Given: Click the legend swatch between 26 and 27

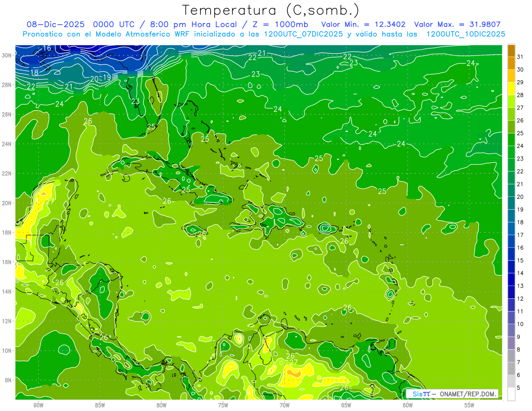Looking at the screenshot, I should click(x=511, y=114).
